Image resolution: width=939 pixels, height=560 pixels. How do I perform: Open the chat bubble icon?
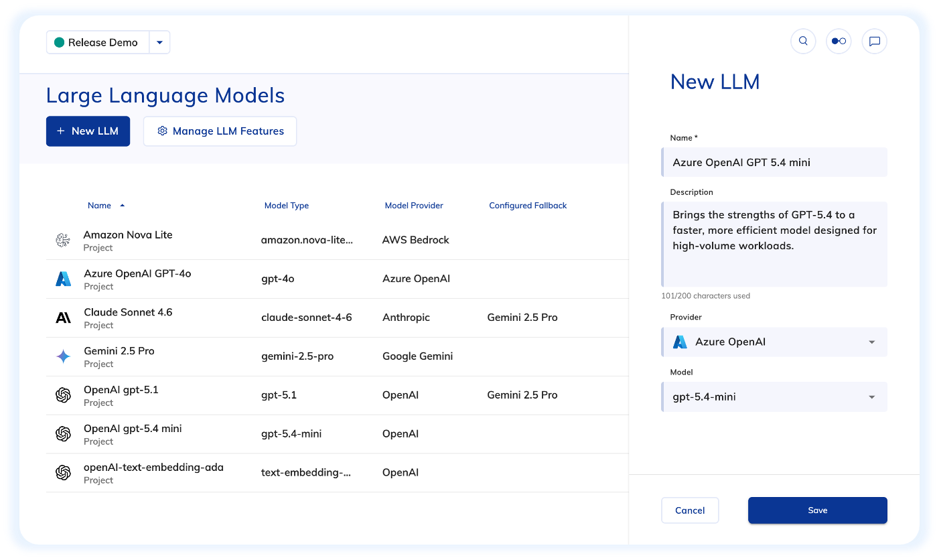(x=874, y=41)
